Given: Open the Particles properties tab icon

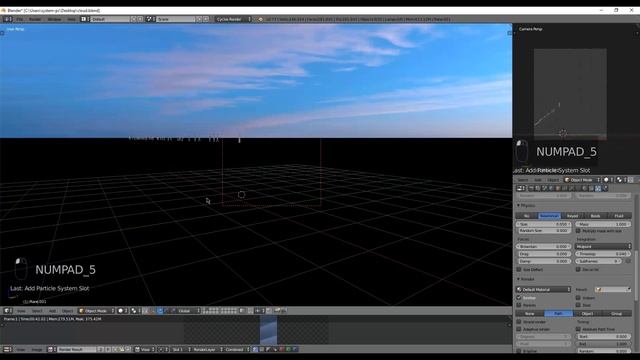Looking at the screenshot, I should 598,188.
